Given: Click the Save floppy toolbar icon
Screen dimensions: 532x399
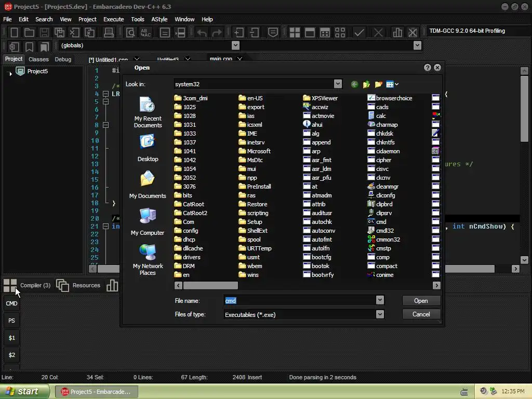Looking at the screenshot, I should 44,33.
